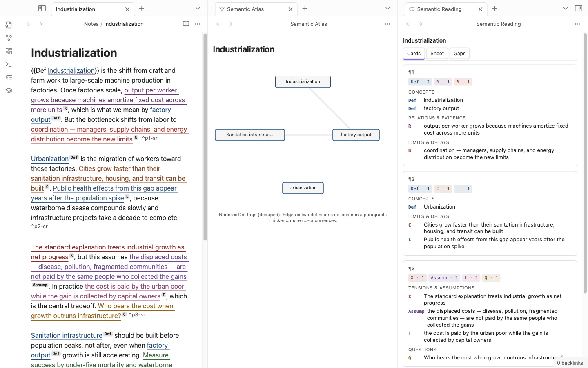Click the Industrialization node in the atlas
The image size is (588, 368).
(x=303, y=82)
